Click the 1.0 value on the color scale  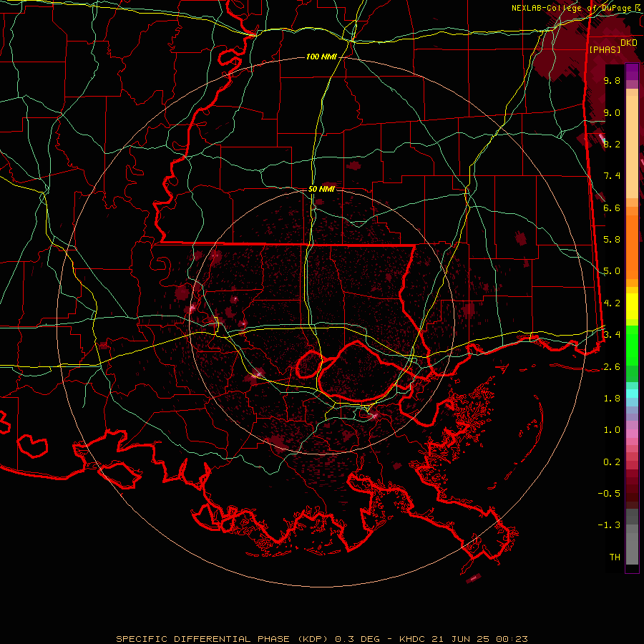pyautogui.click(x=612, y=430)
